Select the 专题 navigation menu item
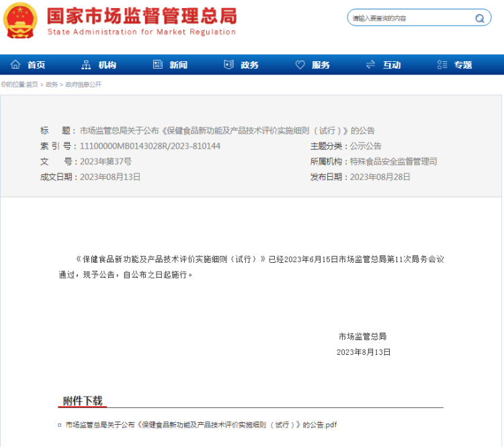Viewport: 504px width, 447px height. pyautogui.click(x=463, y=65)
